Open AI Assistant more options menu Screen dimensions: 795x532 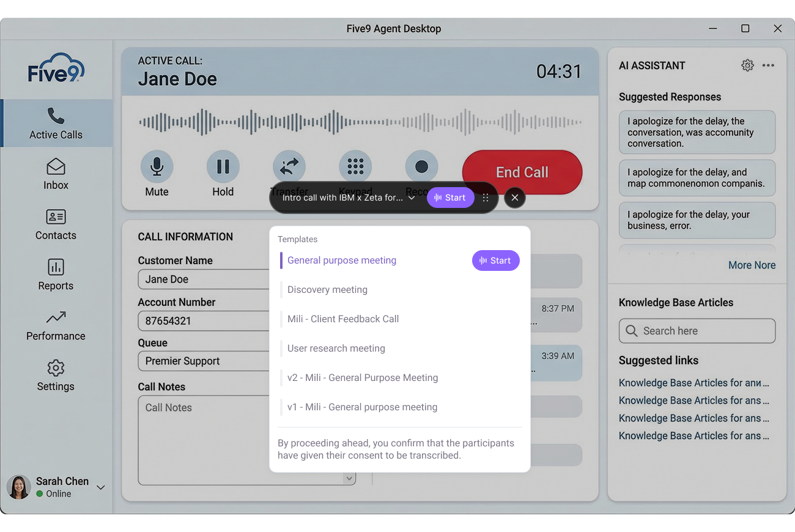coord(769,65)
